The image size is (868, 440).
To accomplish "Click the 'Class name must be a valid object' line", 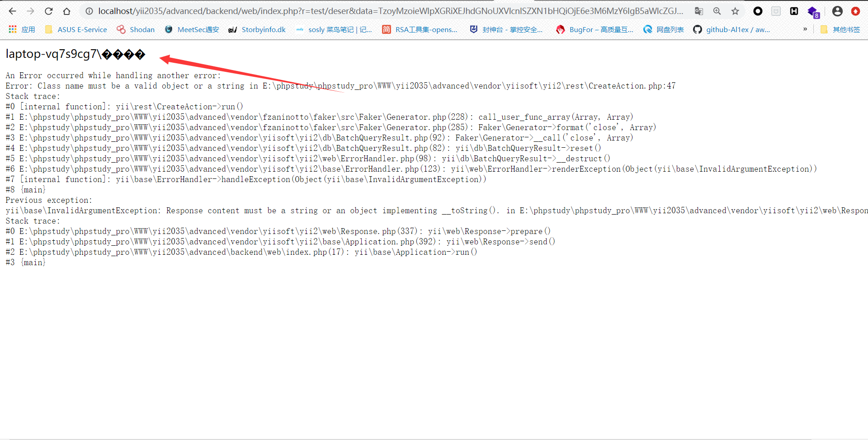I will pyautogui.click(x=340, y=86).
